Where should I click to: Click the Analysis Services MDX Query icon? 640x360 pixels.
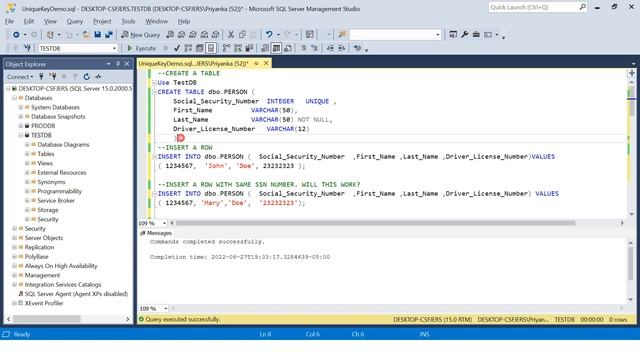(x=181, y=35)
